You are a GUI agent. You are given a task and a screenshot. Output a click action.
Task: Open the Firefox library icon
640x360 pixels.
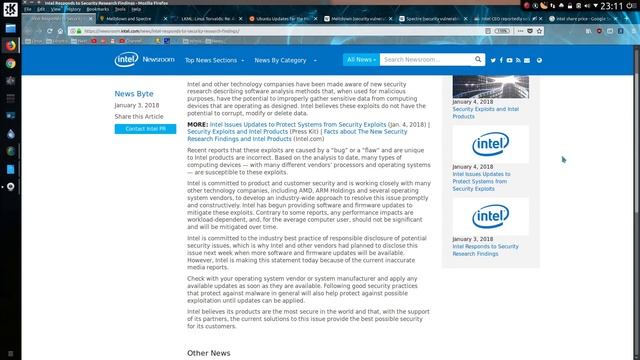pos(588,31)
